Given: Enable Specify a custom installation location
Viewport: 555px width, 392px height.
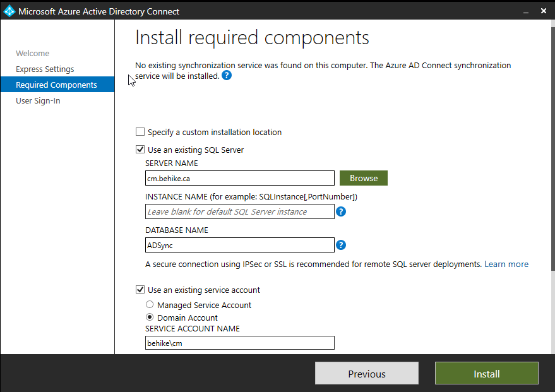Looking at the screenshot, I should pos(140,132).
